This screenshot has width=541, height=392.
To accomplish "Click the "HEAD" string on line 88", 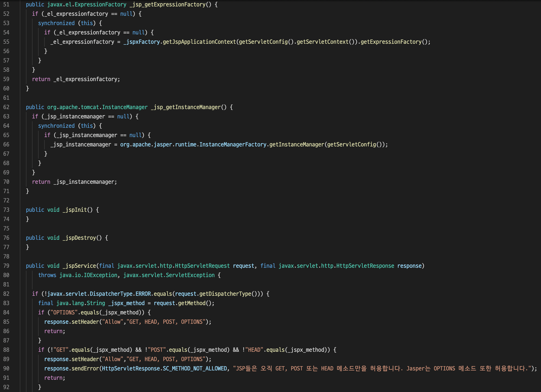I will (x=254, y=350).
